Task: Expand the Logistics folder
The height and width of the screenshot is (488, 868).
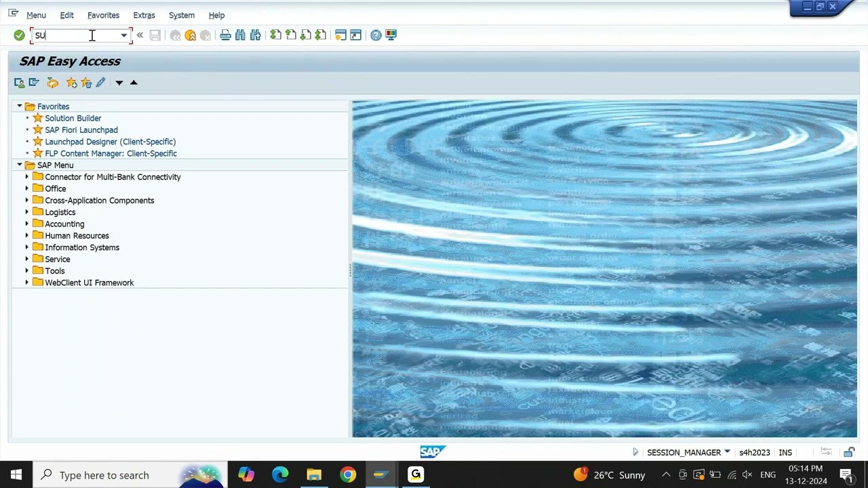Action: coord(27,212)
